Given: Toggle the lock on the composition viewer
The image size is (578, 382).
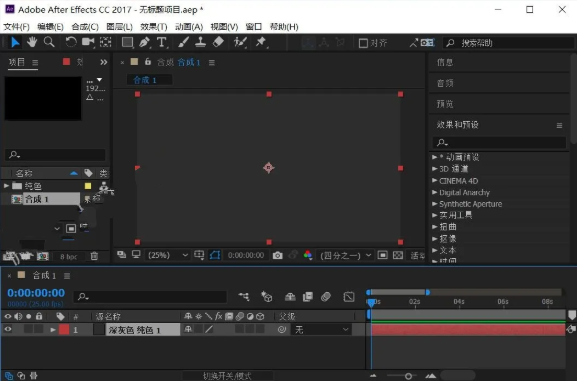Looking at the screenshot, I should pos(148,62).
